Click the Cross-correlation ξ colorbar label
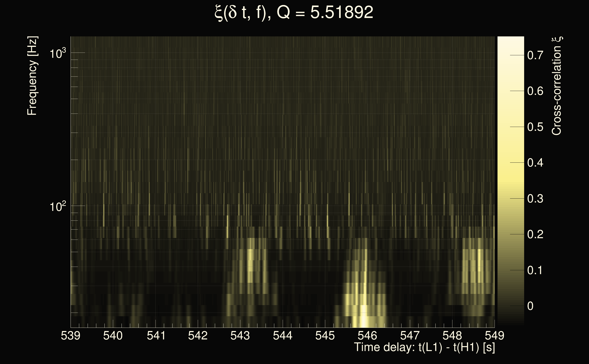Image resolution: width=589 pixels, height=364 pixels. pos(557,86)
